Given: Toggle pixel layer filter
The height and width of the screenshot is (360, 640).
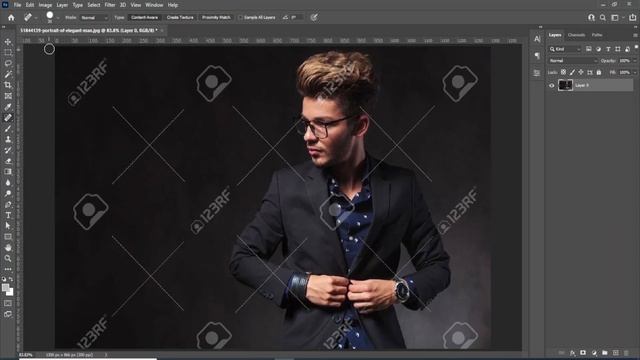Looking at the screenshot, I should click(x=589, y=49).
